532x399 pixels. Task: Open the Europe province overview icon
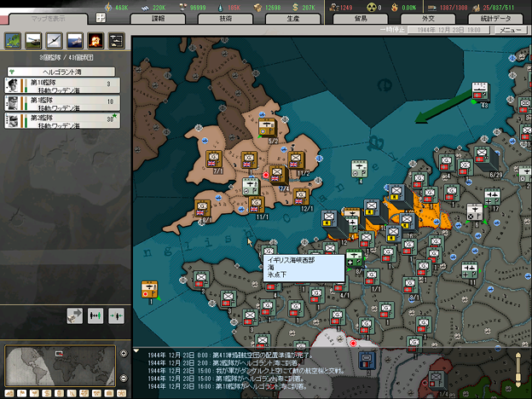pyautogui.click(x=13, y=40)
